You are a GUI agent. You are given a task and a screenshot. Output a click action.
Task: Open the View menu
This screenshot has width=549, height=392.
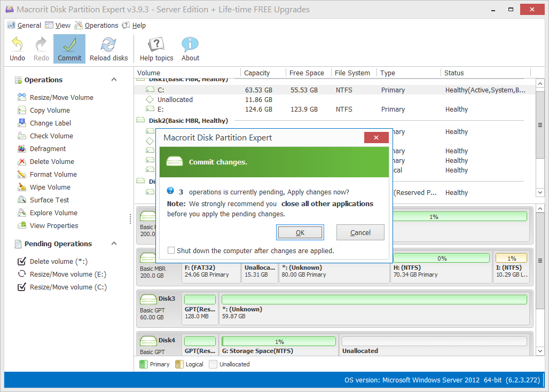coord(58,25)
